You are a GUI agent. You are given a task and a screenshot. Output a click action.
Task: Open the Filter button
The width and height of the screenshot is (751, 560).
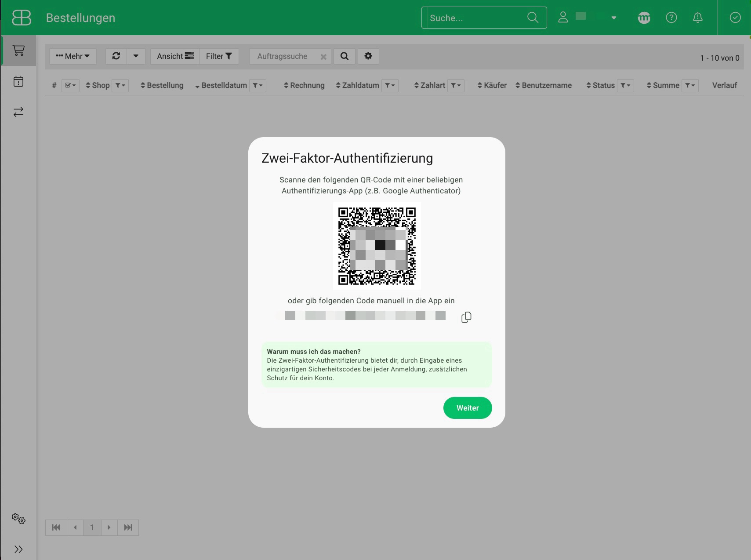coord(219,56)
